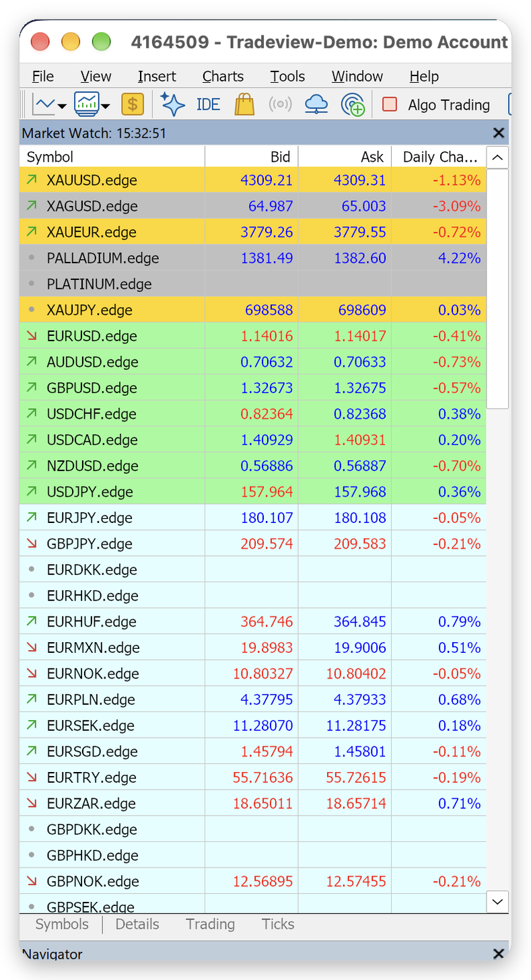Select the NZDUSD.edge symbol row
Viewport: 531px width, 980px height.
(x=253, y=466)
